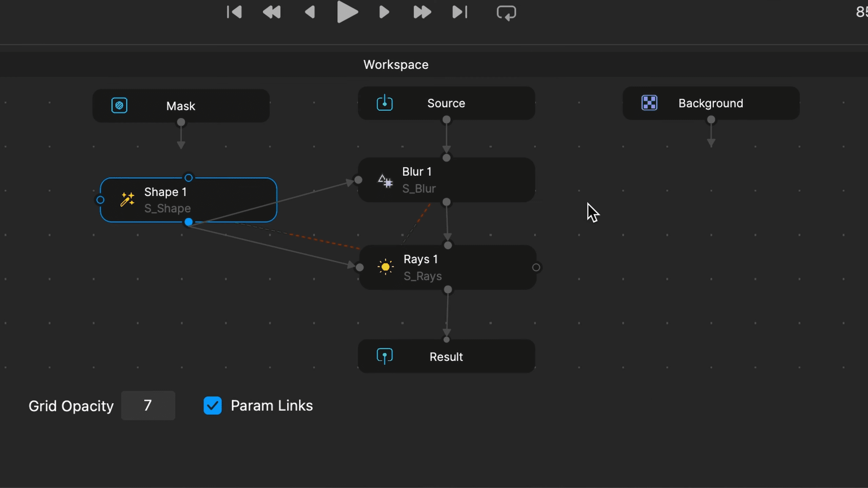868x488 pixels.
Task: Select the Workspace tab
Action: click(396, 64)
